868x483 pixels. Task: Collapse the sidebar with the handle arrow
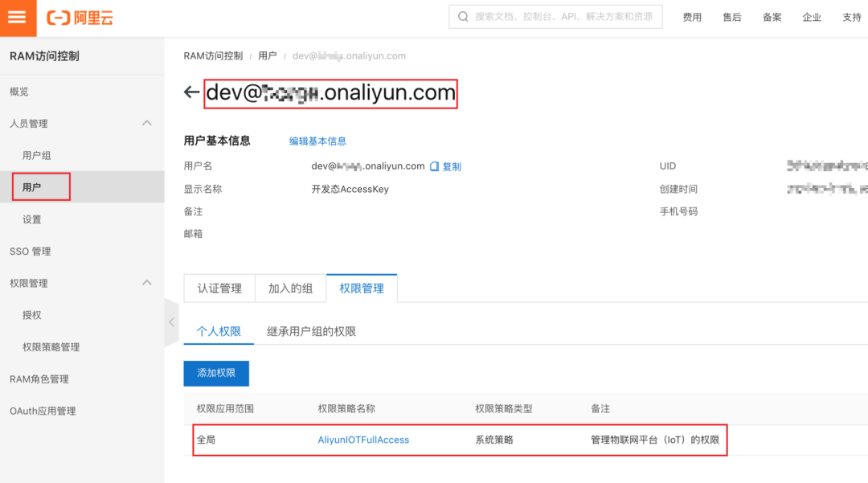coord(172,322)
